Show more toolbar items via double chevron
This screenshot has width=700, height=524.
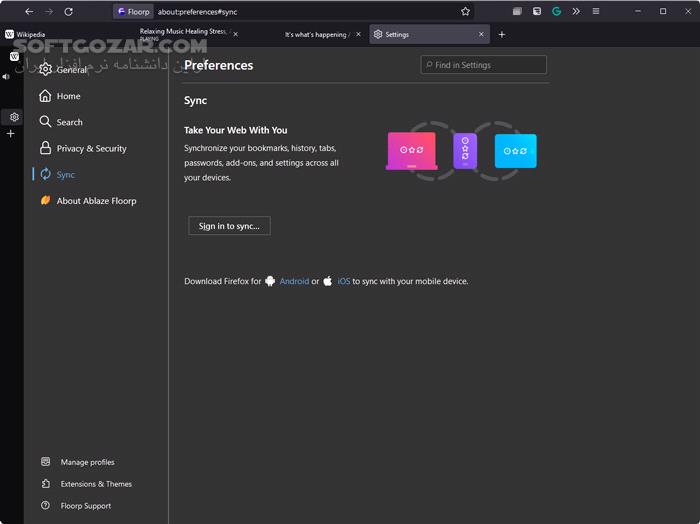click(x=576, y=12)
